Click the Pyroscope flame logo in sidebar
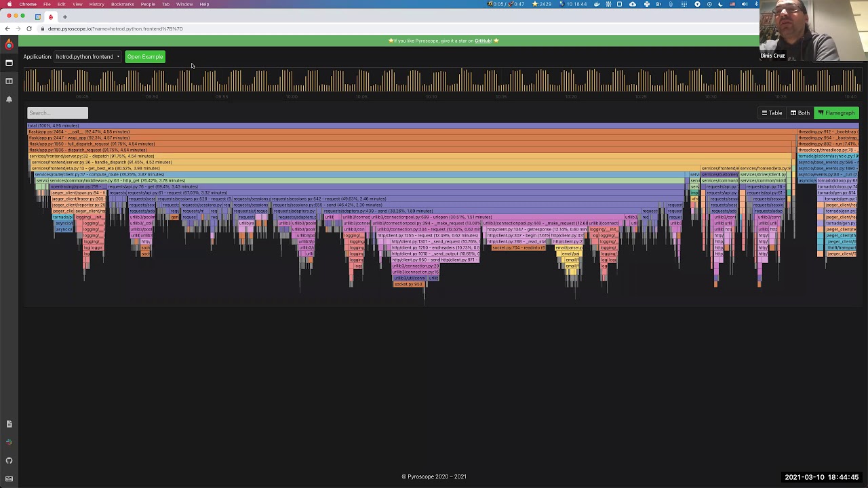 pyautogui.click(x=9, y=44)
